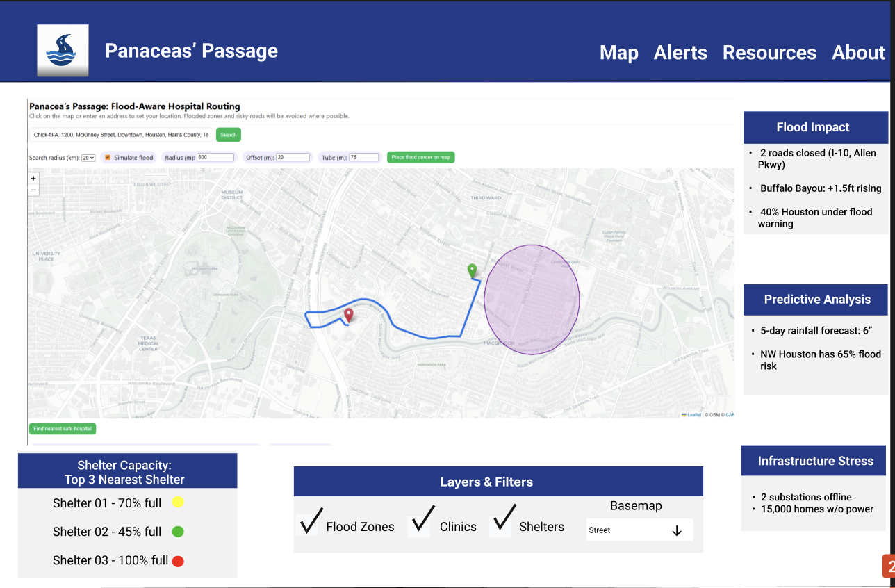This screenshot has width=895, height=588.
Task: Click the Infrastructure Stress panel header
Action: point(814,461)
